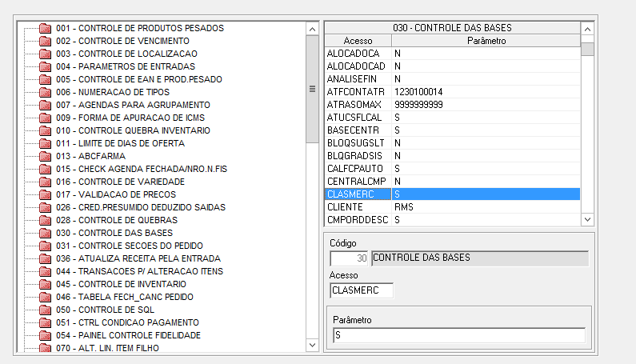Screen dimensions: 636x364
Task: Click folder icon for 011 - LIMITE DE DIAS
Action: coord(45,144)
